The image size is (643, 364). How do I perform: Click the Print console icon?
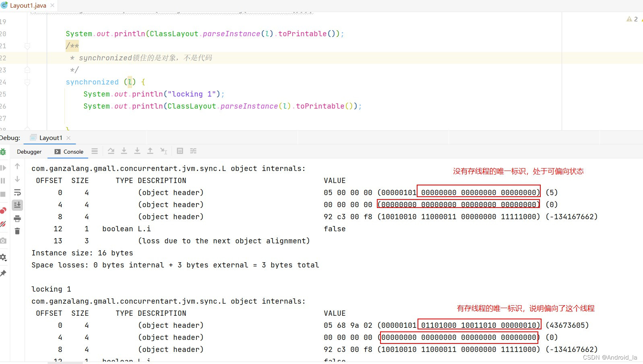coord(17,218)
